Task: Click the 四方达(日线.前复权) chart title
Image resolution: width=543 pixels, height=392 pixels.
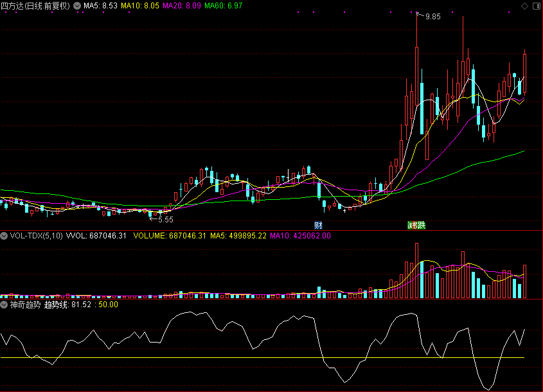Action: [x=35, y=6]
